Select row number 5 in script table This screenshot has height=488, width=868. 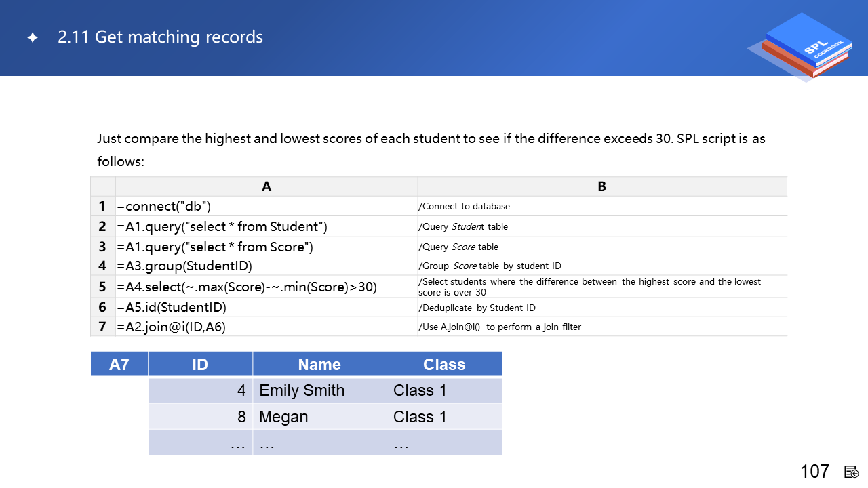coord(102,287)
